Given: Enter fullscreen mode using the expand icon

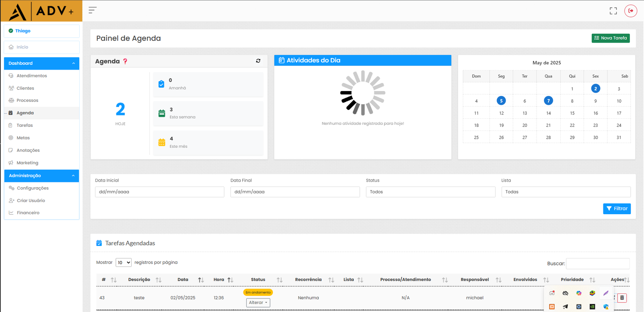Looking at the screenshot, I should point(613,11).
